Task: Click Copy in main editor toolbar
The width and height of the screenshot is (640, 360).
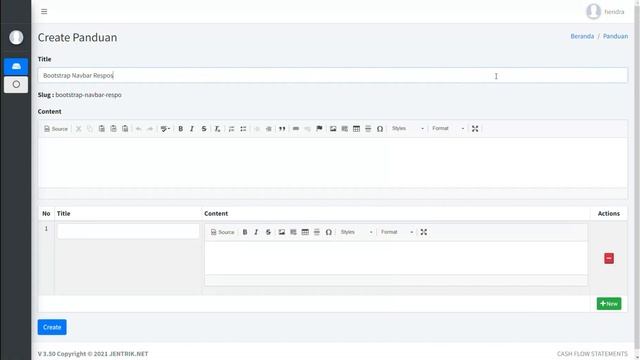Action: tap(90, 129)
